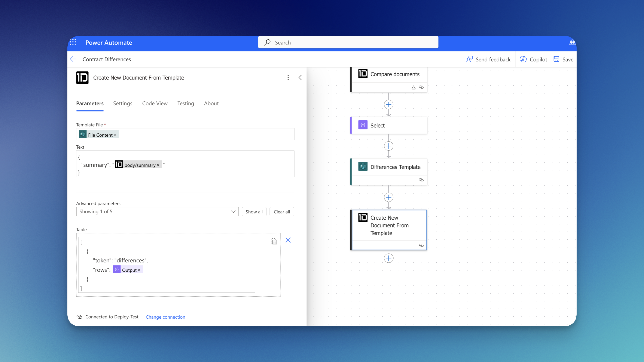Click into the Search field
This screenshot has height=362, width=644.
pos(348,43)
